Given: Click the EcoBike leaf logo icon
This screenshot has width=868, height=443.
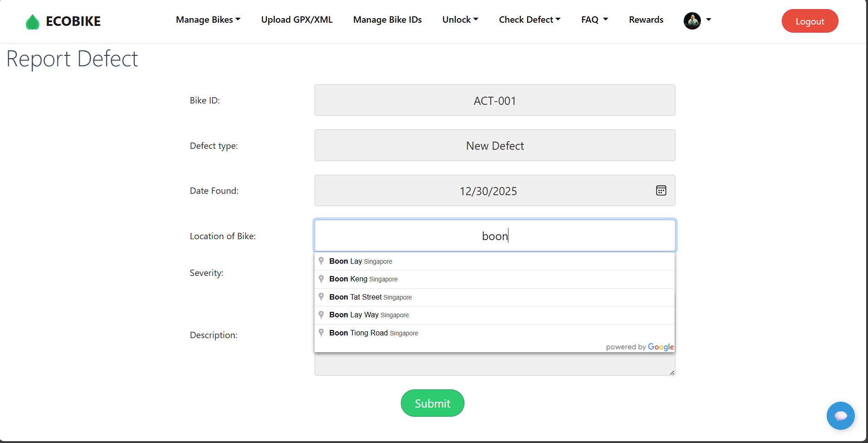Looking at the screenshot, I should (x=32, y=21).
